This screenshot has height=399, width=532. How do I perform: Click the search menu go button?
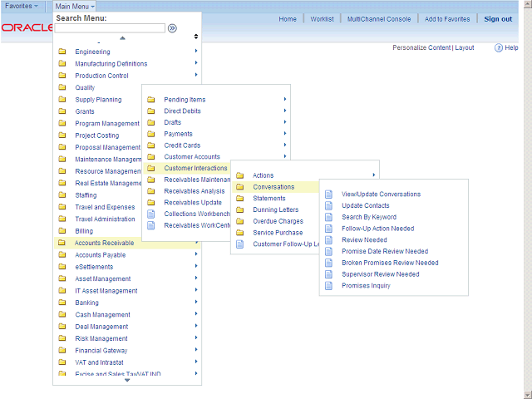(172, 28)
